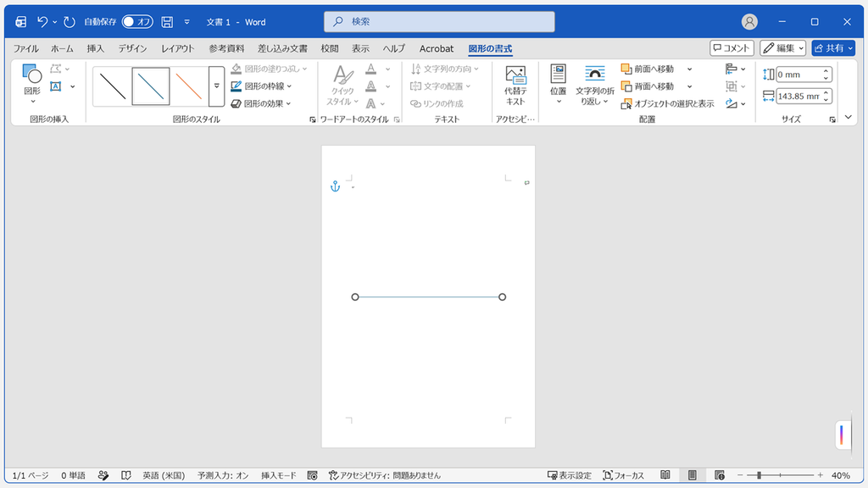
Task: Open the 編集 mode dropdown
Action: [x=782, y=48]
